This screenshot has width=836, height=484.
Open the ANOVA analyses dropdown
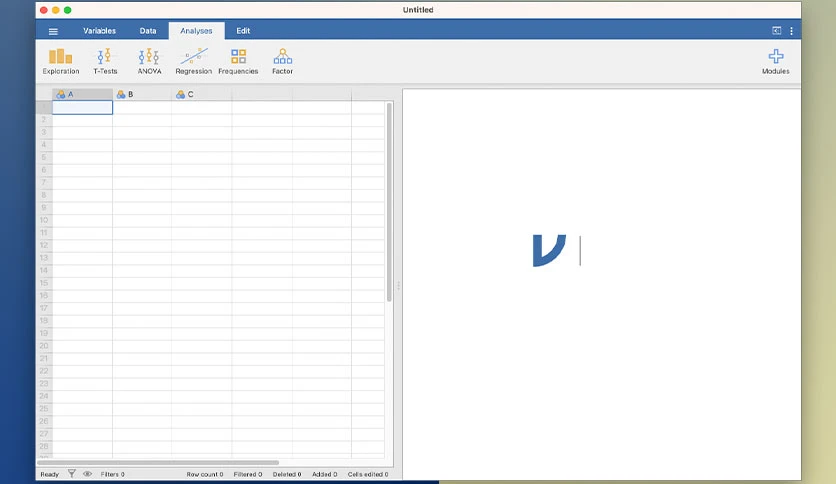[x=149, y=61]
